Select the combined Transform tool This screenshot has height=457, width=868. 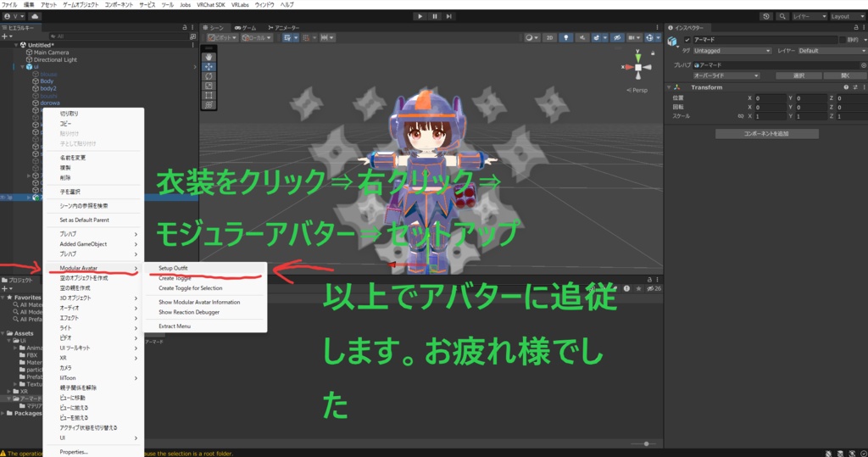pos(209,104)
